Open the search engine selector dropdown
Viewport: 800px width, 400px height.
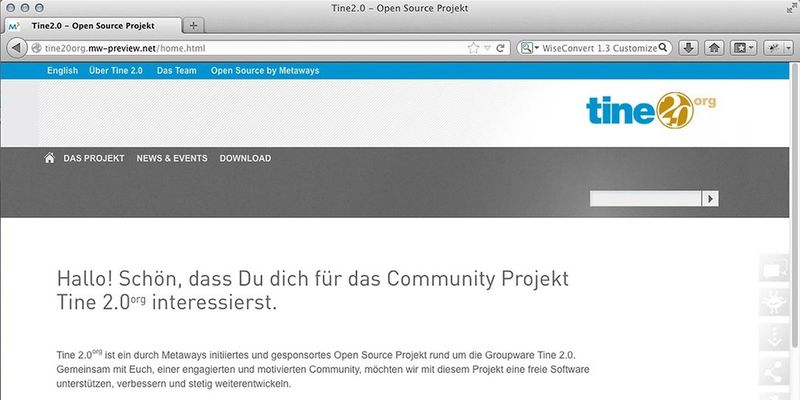point(530,48)
